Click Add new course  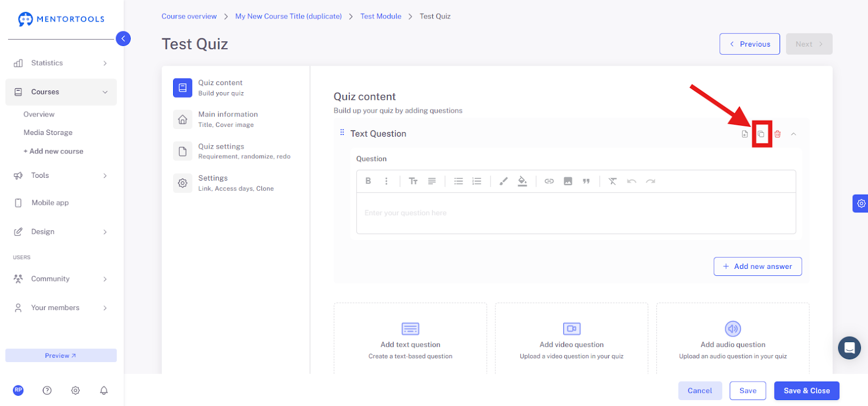click(53, 151)
